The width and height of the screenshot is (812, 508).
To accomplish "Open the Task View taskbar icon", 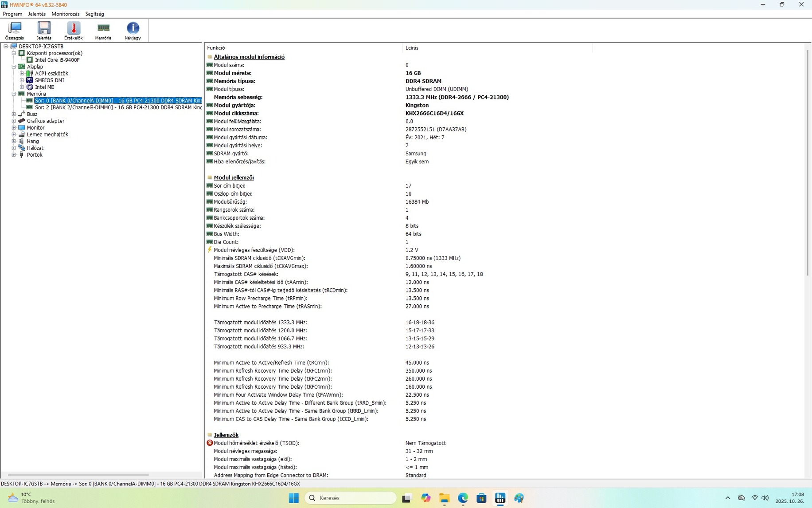I will pyautogui.click(x=406, y=498).
